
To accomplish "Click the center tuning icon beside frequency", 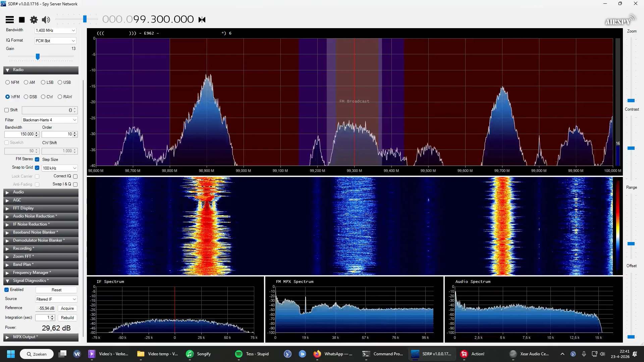I will click(202, 20).
